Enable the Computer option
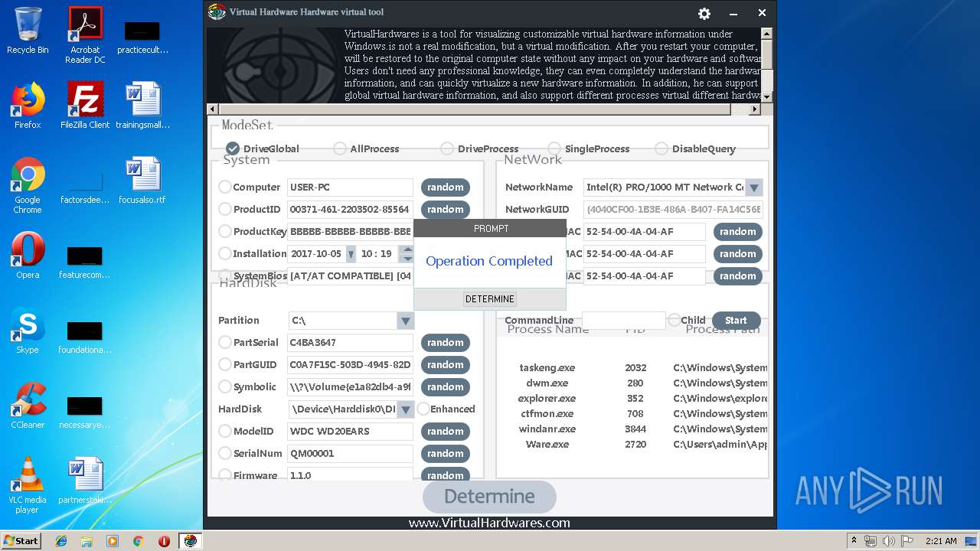The width and height of the screenshot is (980, 551). click(225, 187)
